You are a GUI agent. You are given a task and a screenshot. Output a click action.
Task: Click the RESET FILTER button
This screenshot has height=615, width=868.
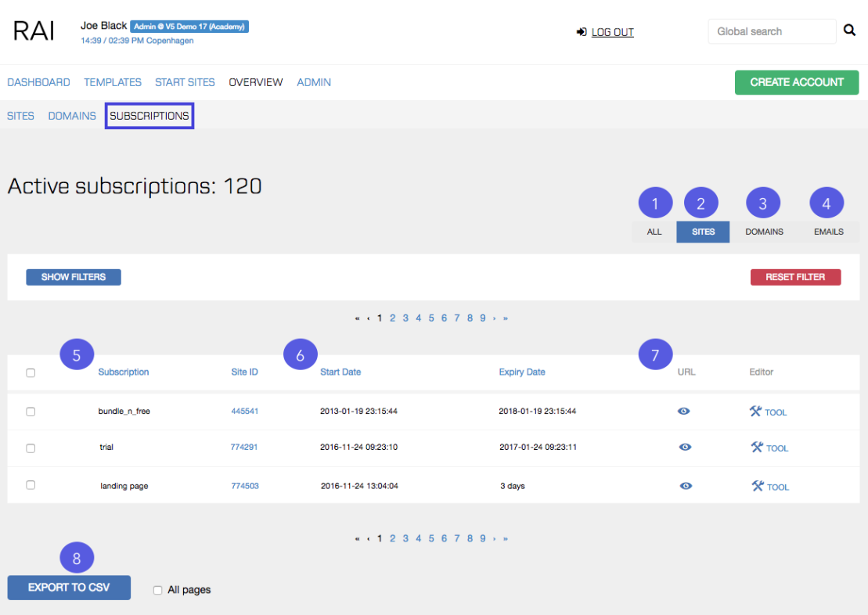click(x=795, y=277)
